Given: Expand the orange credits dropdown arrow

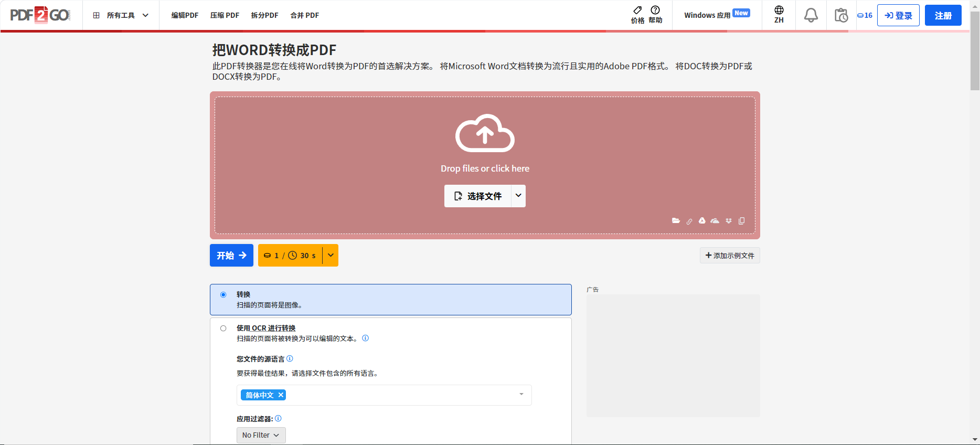Looking at the screenshot, I should click(331, 256).
